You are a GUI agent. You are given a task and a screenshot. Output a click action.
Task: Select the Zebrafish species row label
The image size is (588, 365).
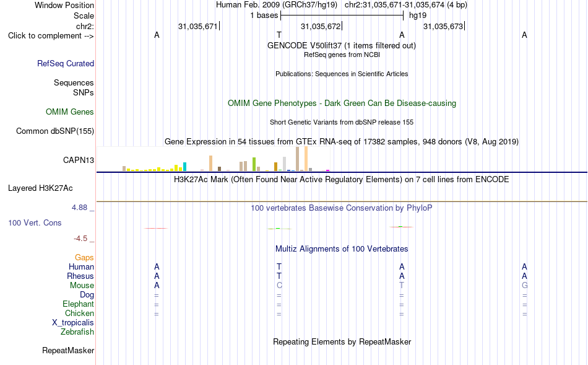pos(77,332)
